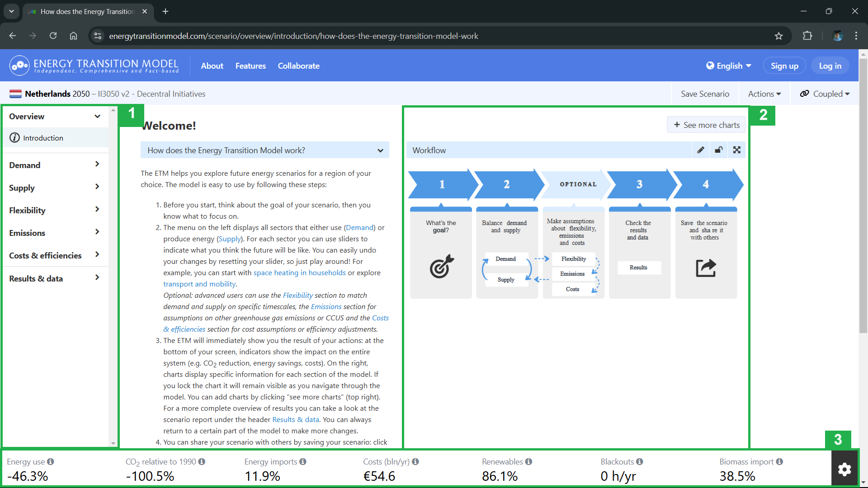Follow the Demand link in step 2
868x488 pixels.
[360, 227]
